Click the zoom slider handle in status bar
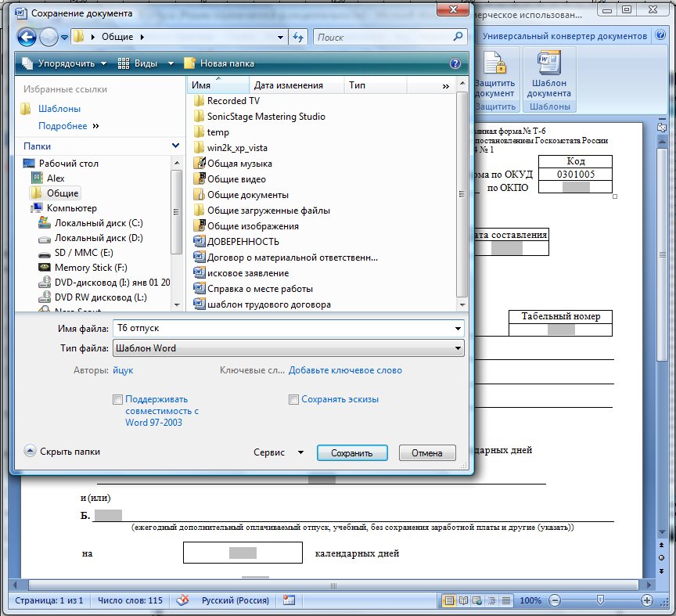676x616 pixels. pos(599,600)
